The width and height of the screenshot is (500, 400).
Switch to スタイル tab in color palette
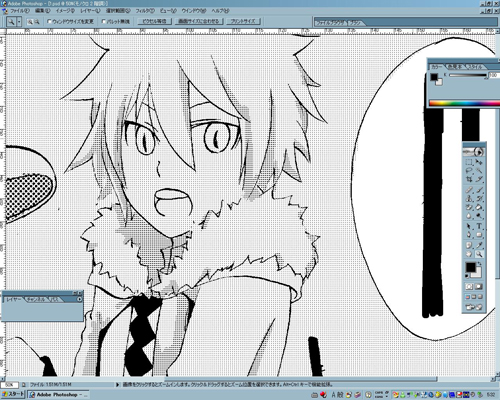pyautogui.click(x=475, y=67)
